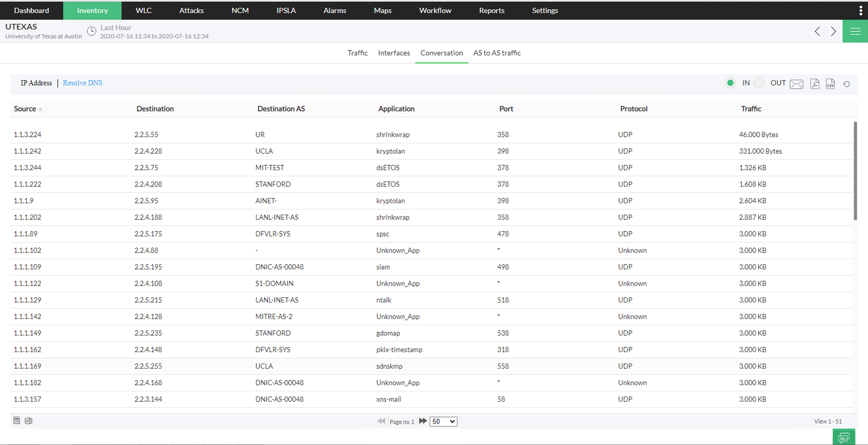Click the email report envelope icon
The height and width of the screenshot is (445, 868).
[796, 84]
